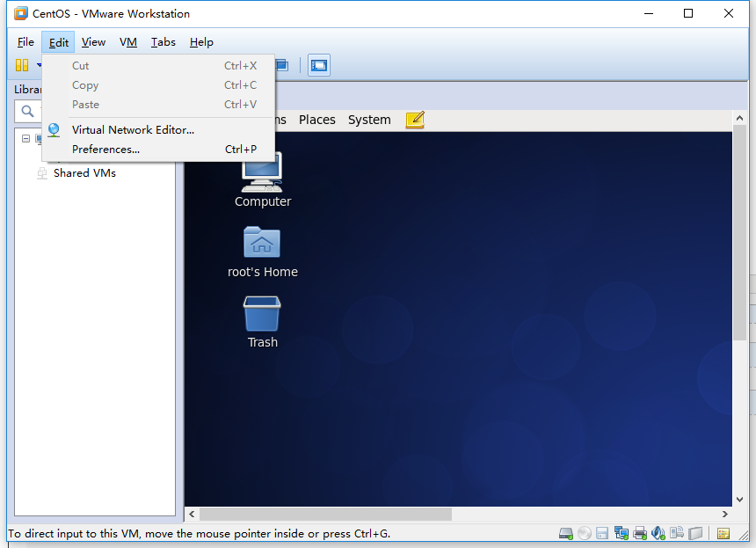756x548 pixels.
Task: Click the scroll right arrow of VM view
Action: (x=724, y=515)
